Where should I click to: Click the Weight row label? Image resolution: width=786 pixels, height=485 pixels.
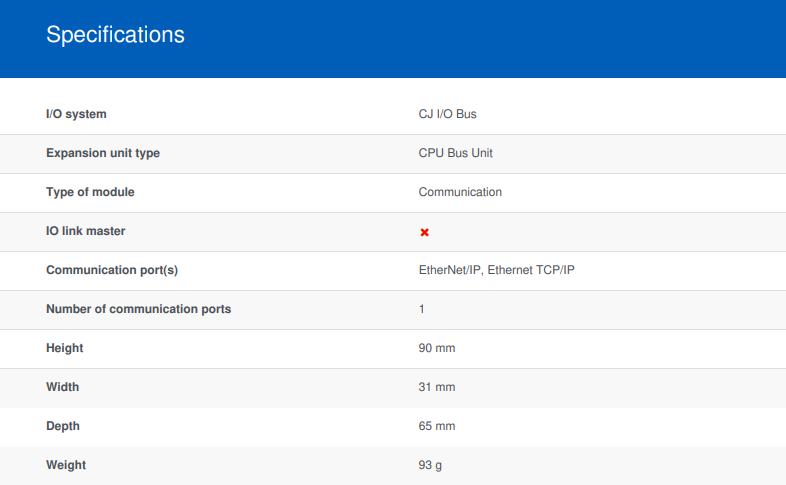point(66,465)
